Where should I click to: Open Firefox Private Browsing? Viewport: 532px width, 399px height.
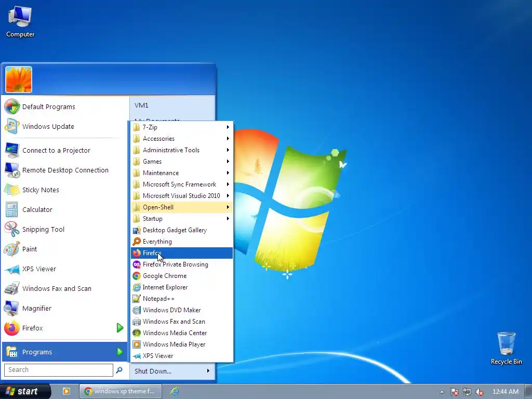182,264
